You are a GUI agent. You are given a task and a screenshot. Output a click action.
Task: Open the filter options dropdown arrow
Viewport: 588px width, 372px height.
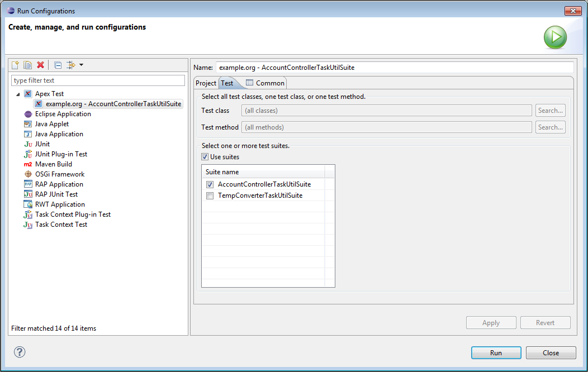click(82, 65)
